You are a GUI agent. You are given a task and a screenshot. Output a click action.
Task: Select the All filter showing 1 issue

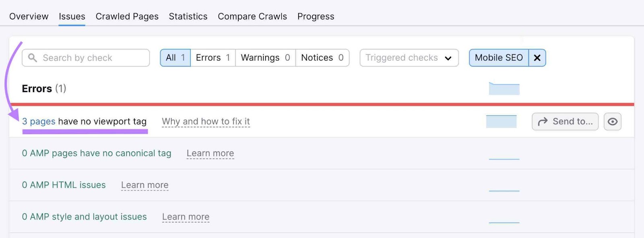click(x=175, y=58)
